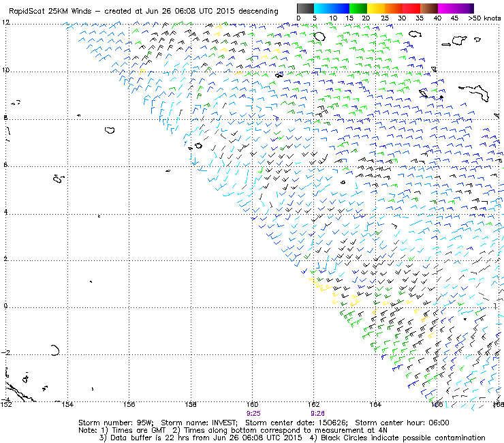Click the 'Black Circles indicate possible contamination' note
This screenshot has height=443, width=504.
tap(403, 438)
